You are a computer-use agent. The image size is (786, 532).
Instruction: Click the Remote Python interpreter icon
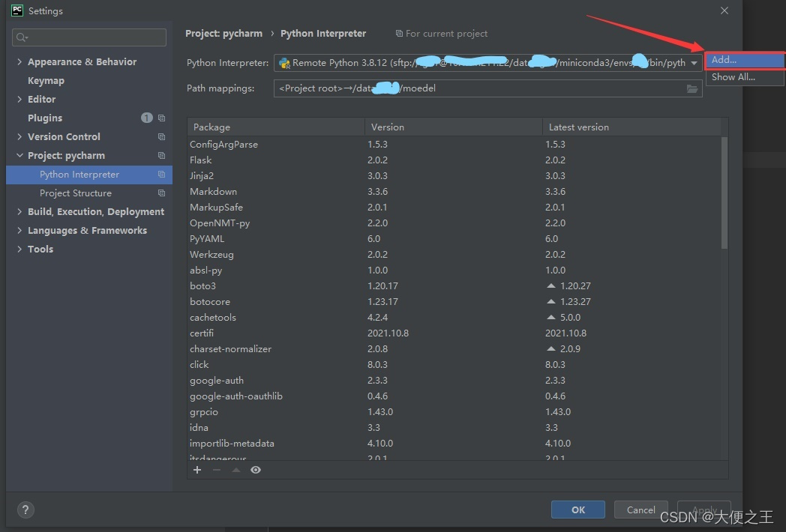[284, 63]
